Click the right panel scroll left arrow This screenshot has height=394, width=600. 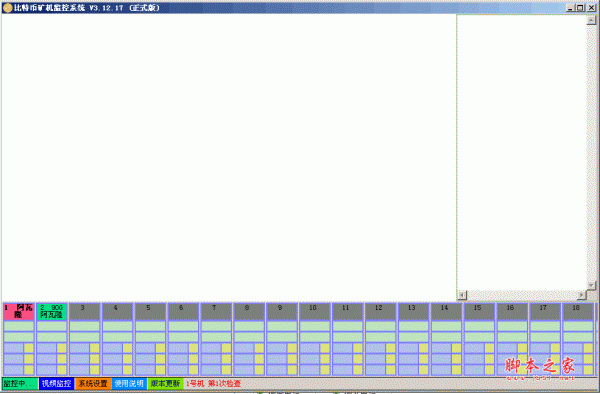pyautogui.click(x=462, y=295)
